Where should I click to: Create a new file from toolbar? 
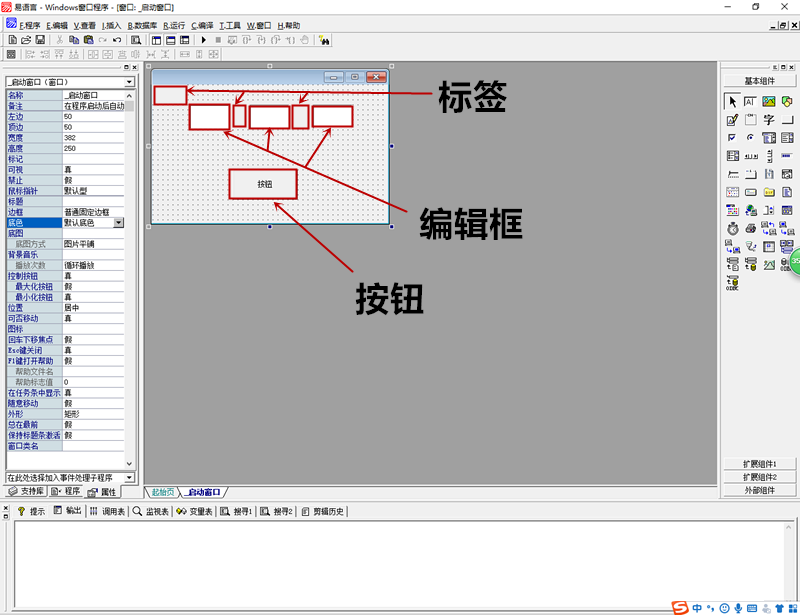[13, 40]
